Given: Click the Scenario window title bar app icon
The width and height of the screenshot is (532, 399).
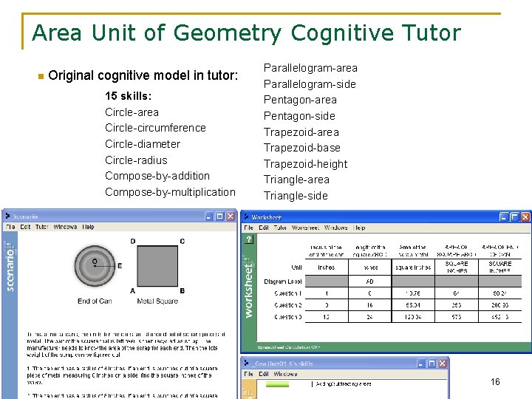Looking at the screenshot, I should point(7,216).
